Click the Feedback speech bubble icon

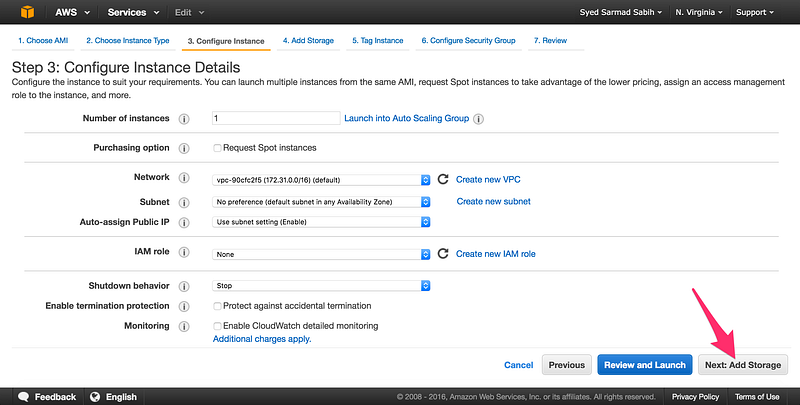pyautogui.click(x=23, y=397)
